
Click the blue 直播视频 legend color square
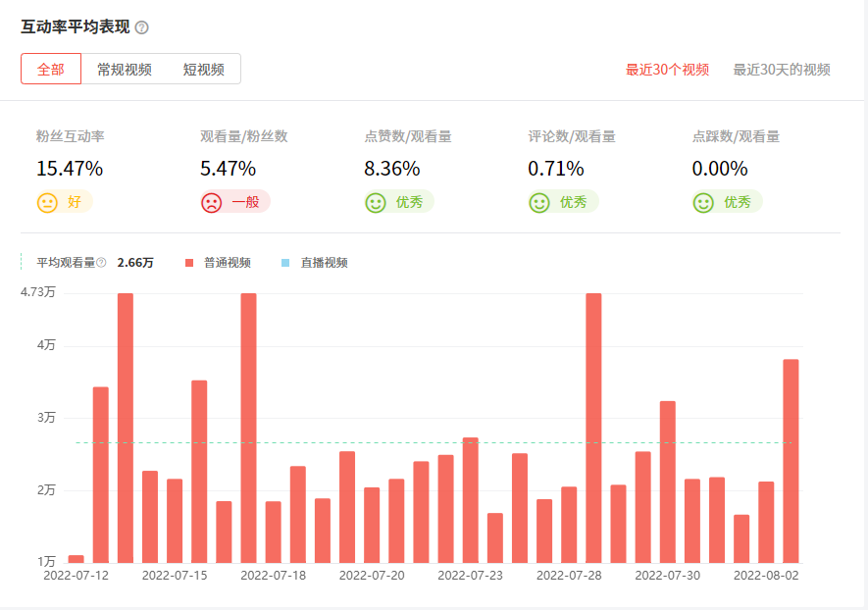(x=285, y=263)
